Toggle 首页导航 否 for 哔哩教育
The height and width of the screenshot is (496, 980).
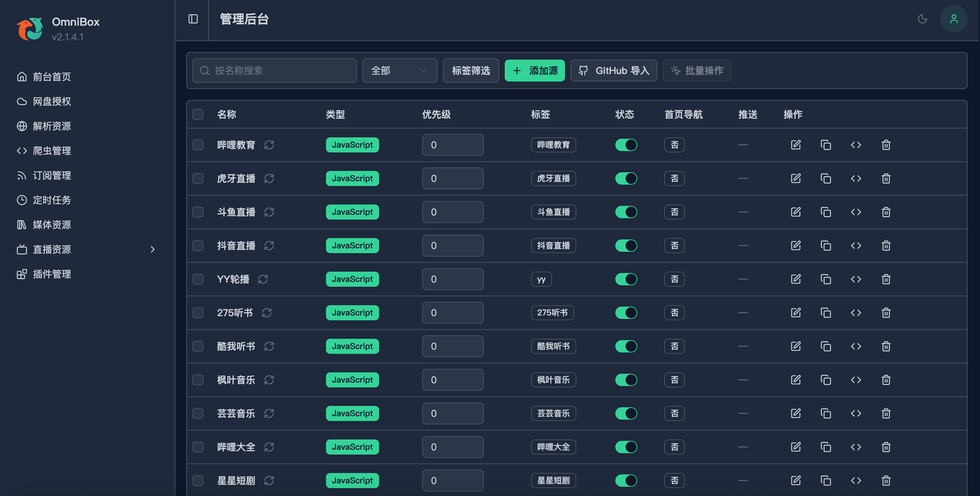tap(674, 145)
